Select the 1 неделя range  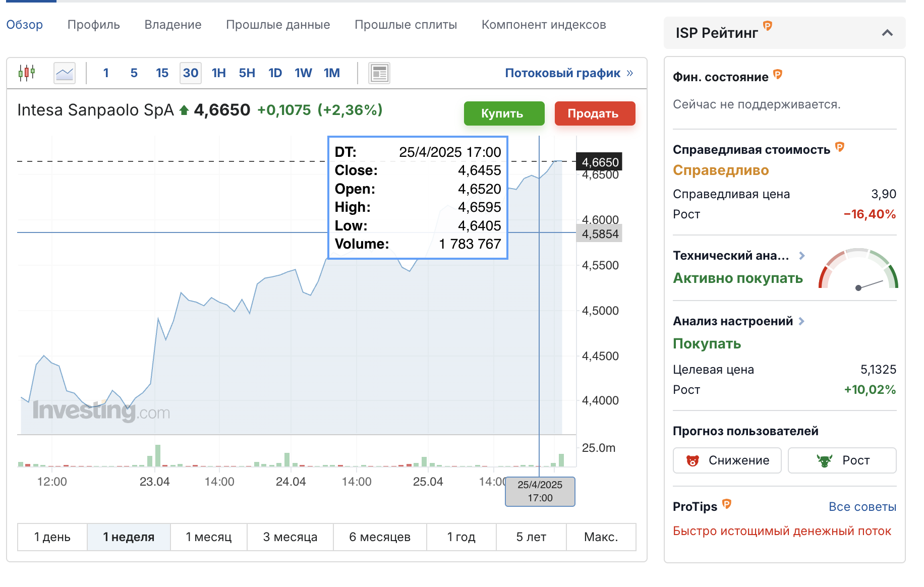(x=129, y=537)
